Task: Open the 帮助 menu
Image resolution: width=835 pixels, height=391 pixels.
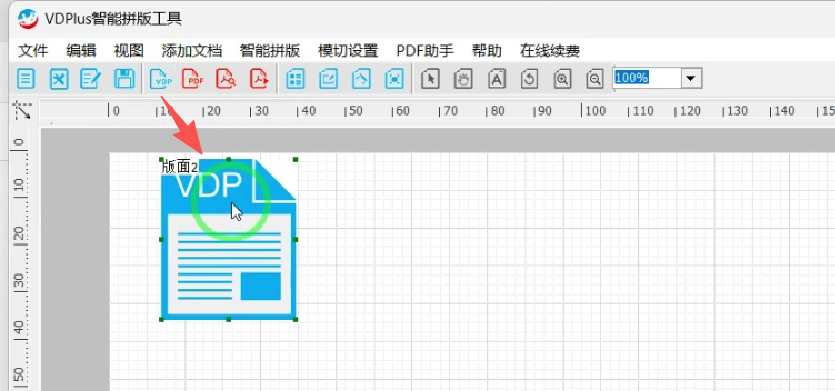Action: coord(487,51)
